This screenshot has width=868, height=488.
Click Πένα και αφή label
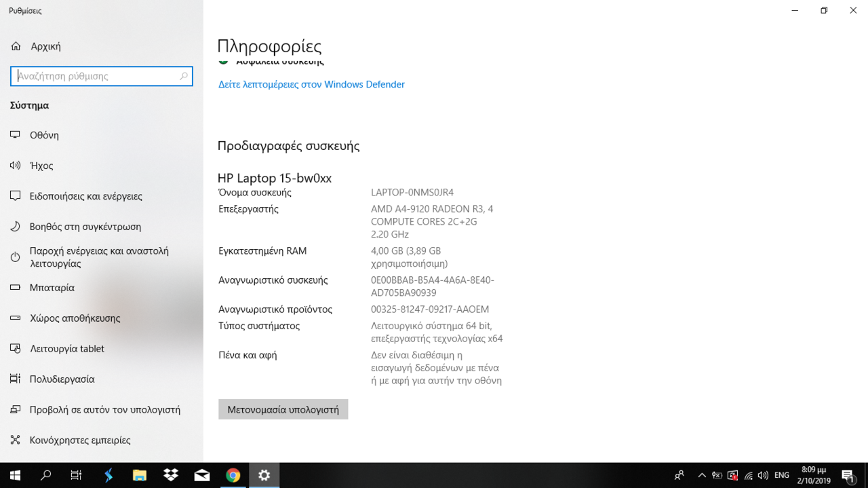(248, 355)
